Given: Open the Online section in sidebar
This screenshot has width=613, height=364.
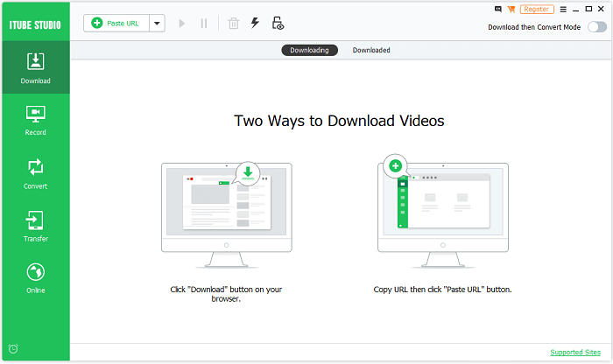Looking at the screenshot, I should 35,278.
